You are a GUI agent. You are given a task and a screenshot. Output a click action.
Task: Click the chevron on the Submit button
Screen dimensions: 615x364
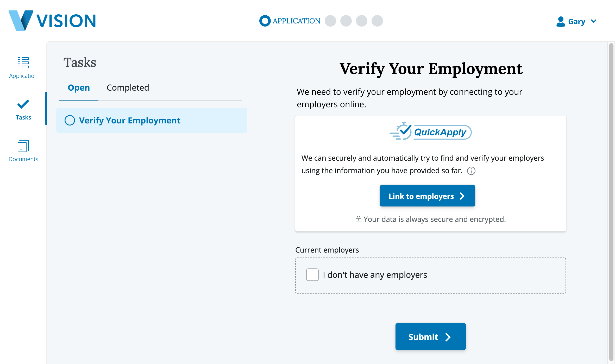point(448,337)
